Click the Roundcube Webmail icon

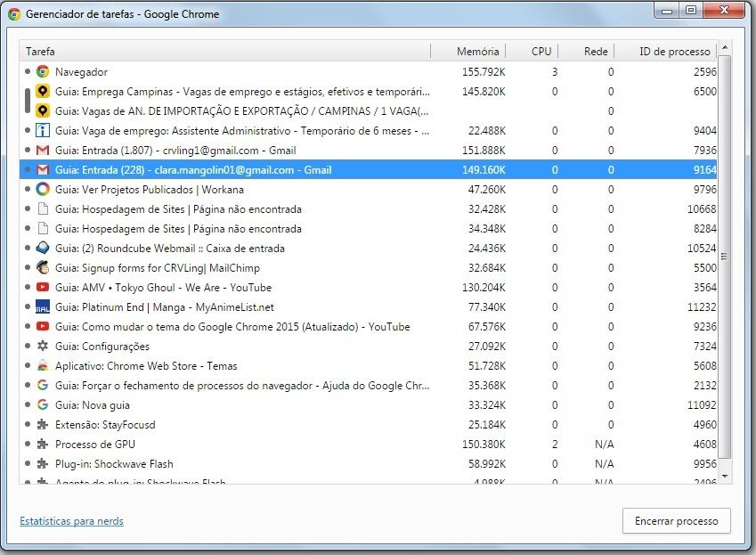(x=43, y=249)
